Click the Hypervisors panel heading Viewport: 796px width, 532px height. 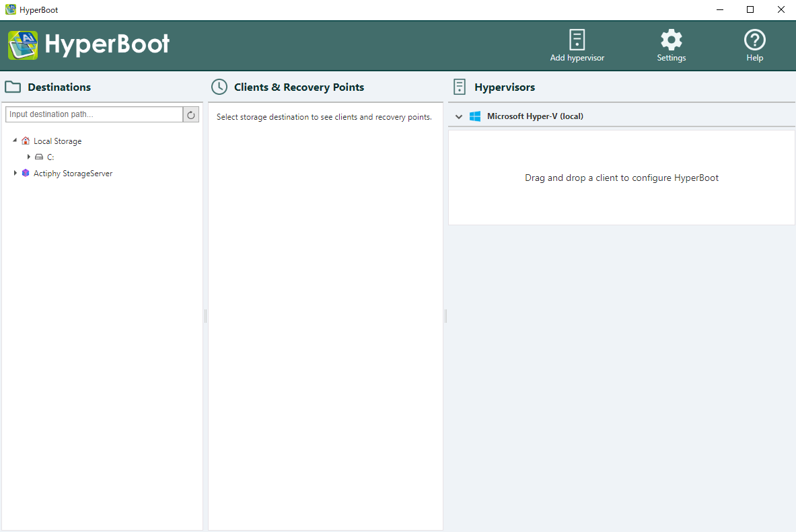(x=505, y=87)
